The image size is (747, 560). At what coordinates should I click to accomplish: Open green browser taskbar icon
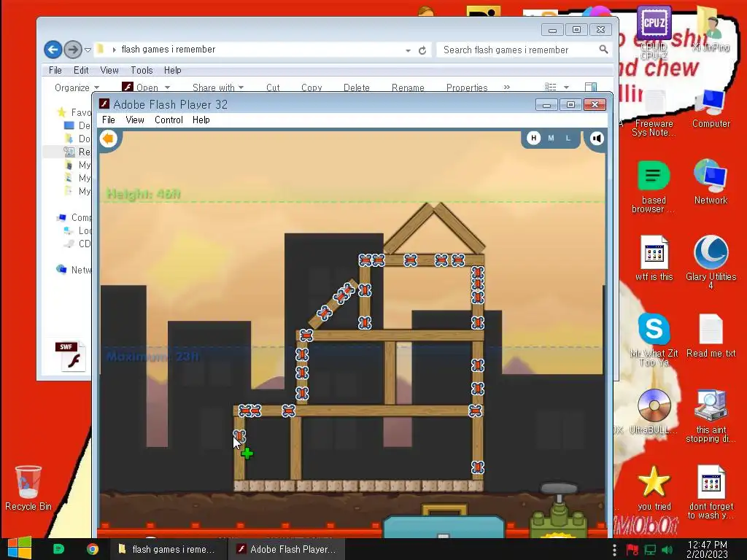point(58,549)
